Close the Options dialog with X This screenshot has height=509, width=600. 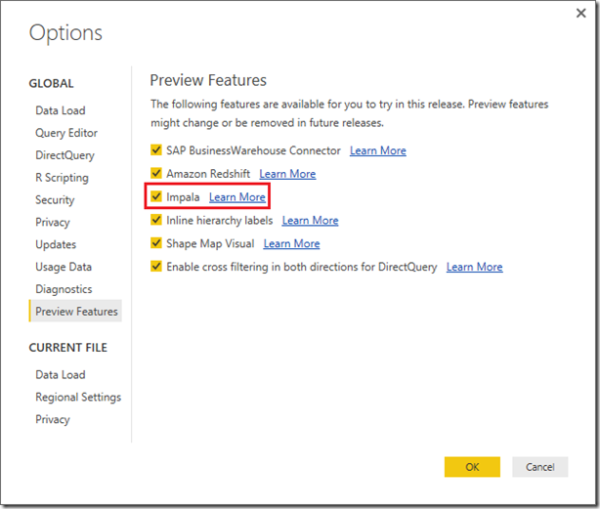581,13
